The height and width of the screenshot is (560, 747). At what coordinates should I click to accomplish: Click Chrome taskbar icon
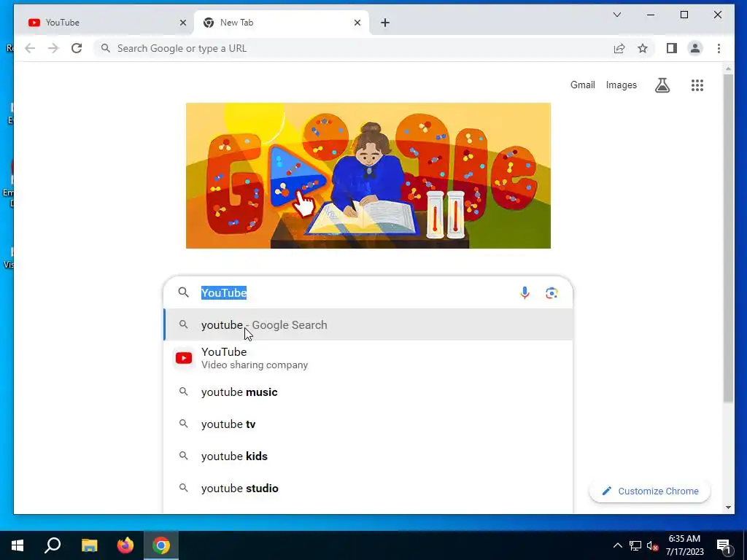pos(161,545)
